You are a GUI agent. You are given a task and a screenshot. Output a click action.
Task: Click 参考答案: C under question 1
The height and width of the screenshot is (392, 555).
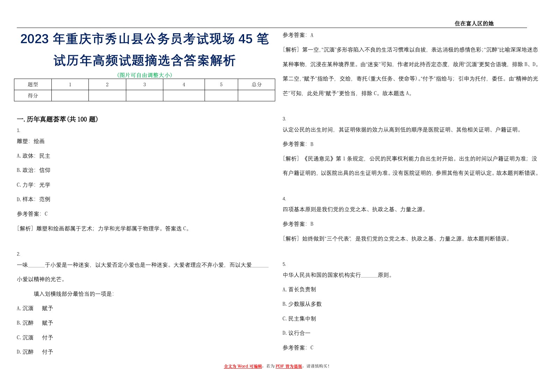[32, 214]
